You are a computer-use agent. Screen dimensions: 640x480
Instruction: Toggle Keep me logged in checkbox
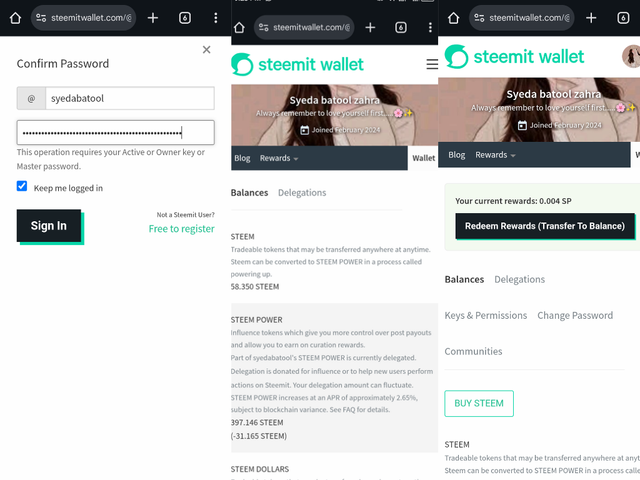pos(22,186)
